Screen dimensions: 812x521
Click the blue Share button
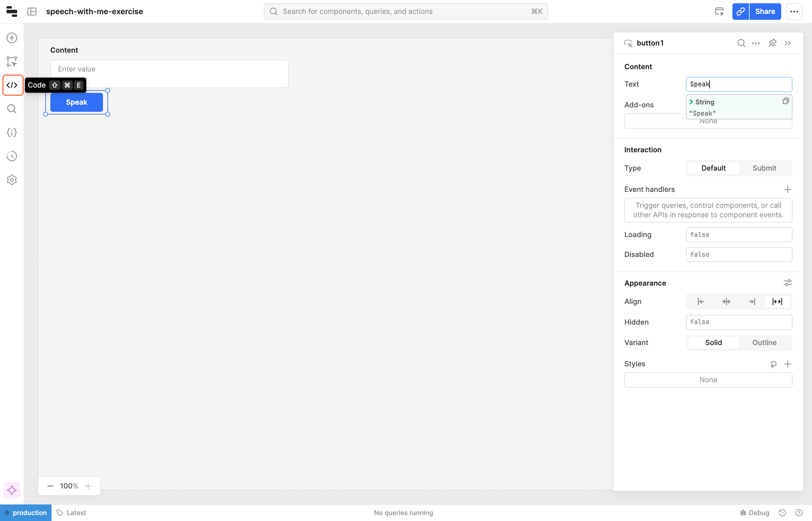click(x=765, y=12)
